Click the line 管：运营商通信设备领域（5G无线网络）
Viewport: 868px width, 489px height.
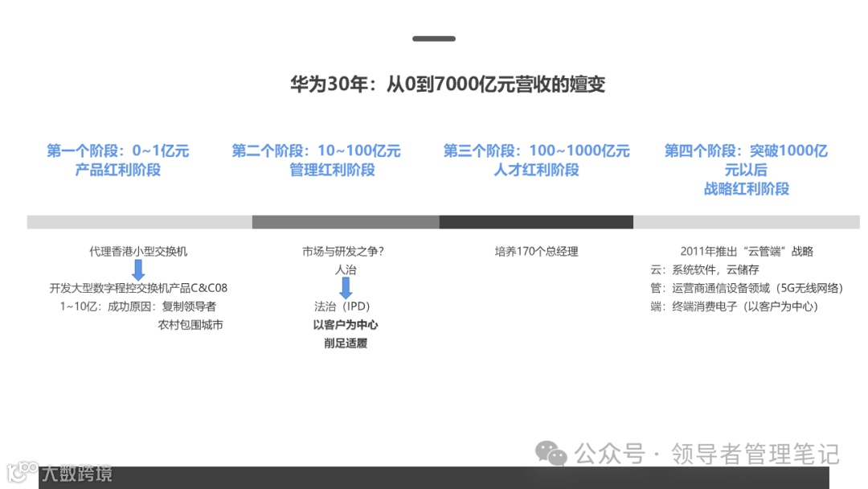click(x=747, y=288)
